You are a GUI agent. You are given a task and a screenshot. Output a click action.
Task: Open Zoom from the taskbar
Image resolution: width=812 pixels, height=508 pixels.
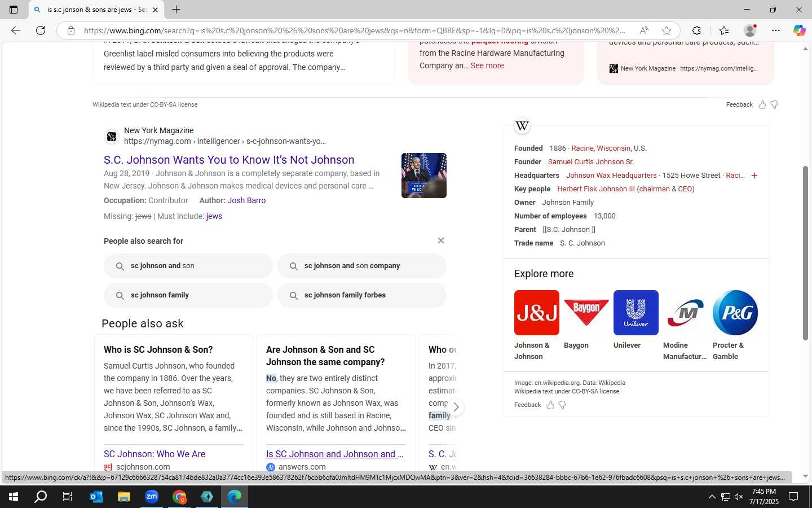point(152,497)
